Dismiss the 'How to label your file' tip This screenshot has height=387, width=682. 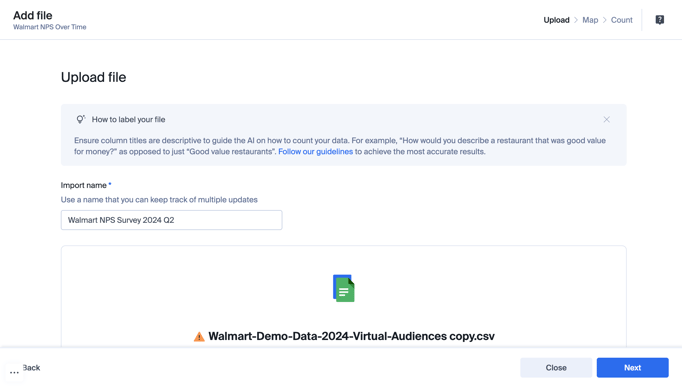coord(606,120)
